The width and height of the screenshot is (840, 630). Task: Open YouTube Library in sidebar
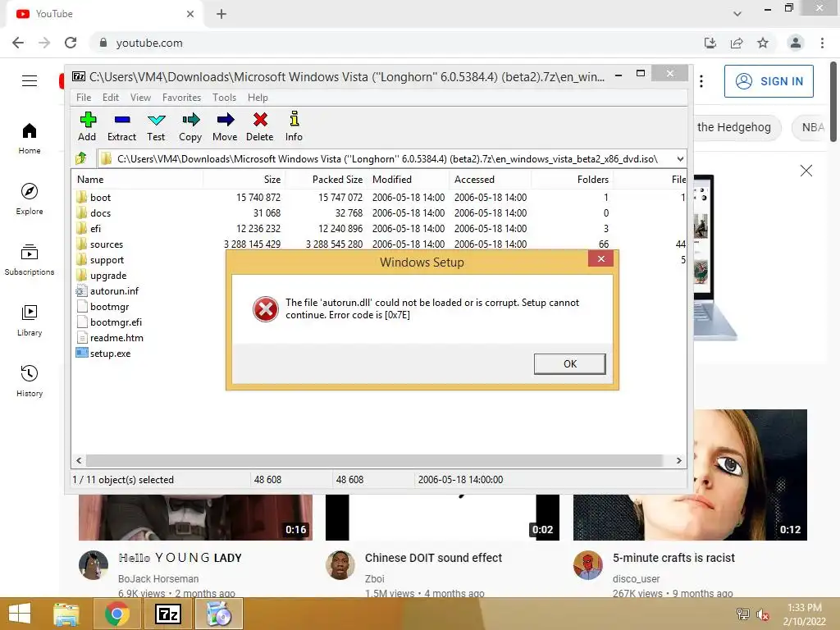[30, 321]
